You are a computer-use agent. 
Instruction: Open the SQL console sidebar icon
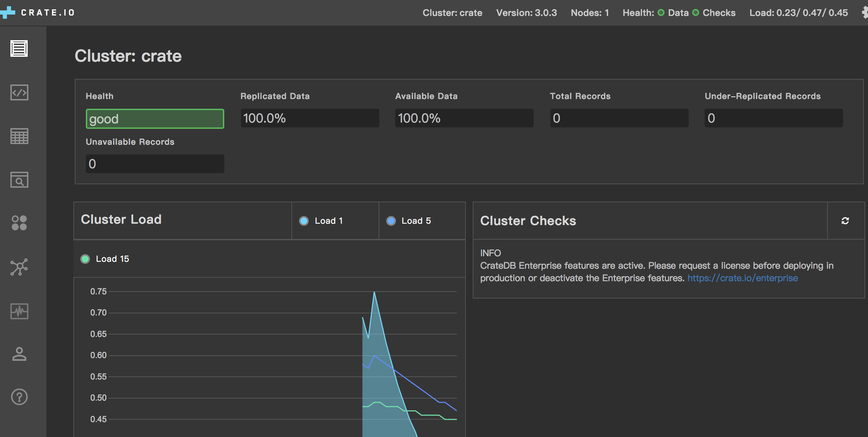[x=19, y=92]
